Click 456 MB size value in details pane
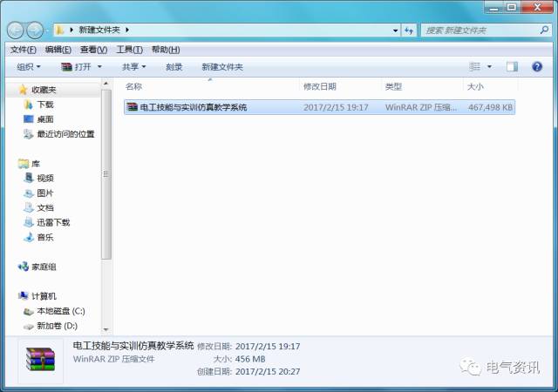Viewport: 558px width, 392px height. click(x=250, y=359)
